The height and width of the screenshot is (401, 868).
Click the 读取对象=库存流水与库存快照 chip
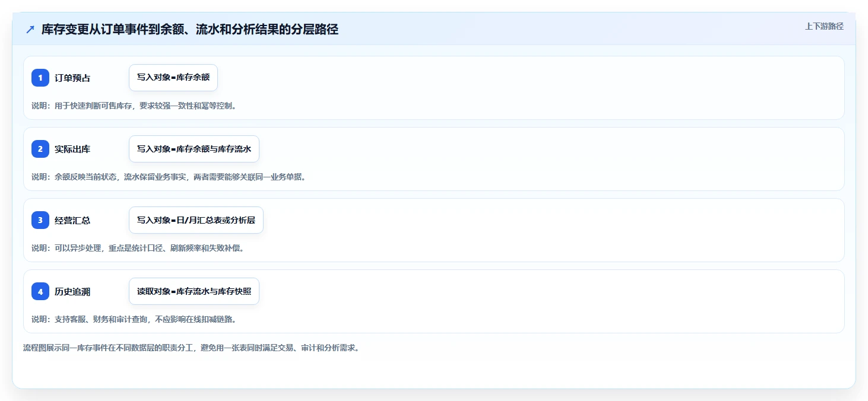click(x=194, y=291)
